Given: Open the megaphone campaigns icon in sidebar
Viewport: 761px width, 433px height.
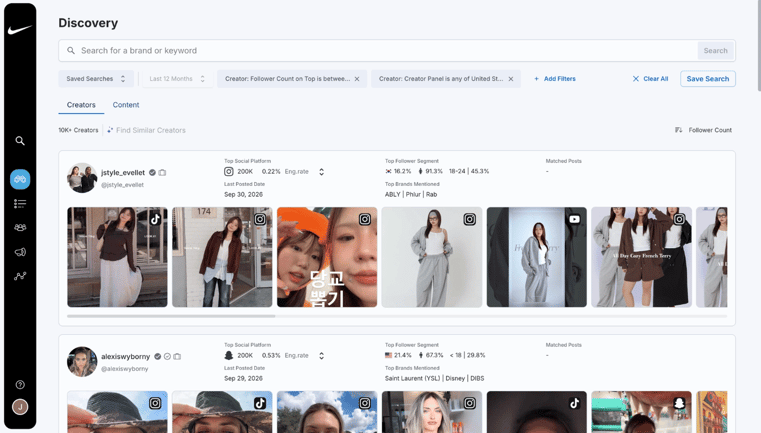Looking at the screenshot, I should 20,252.
